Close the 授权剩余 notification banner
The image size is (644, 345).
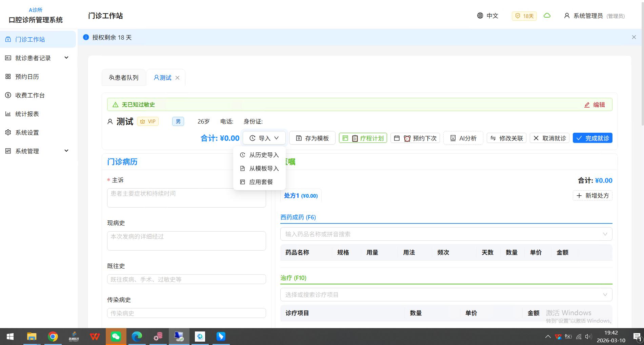(633, 37)
